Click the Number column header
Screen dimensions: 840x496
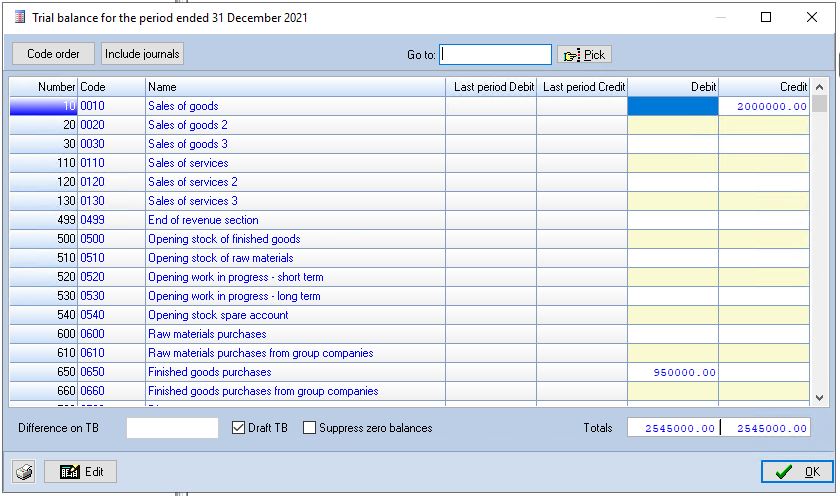point(43,87)
